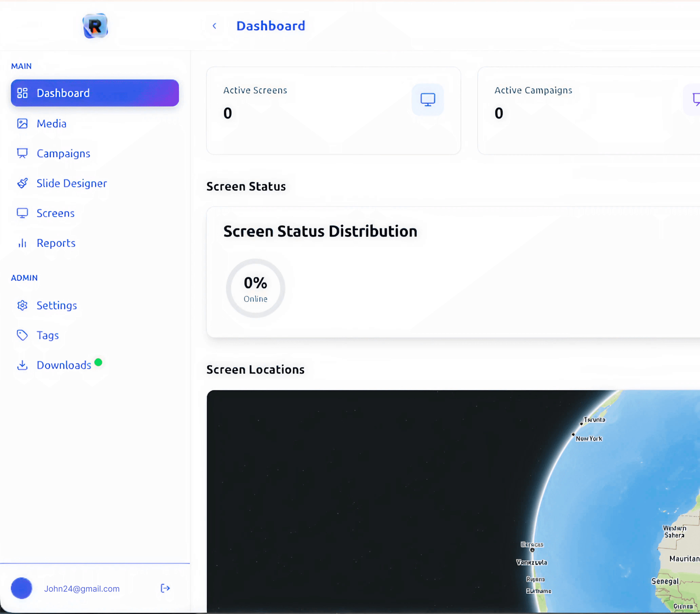Select the Tags label icon
700x614 pixels.
(22, 335)
